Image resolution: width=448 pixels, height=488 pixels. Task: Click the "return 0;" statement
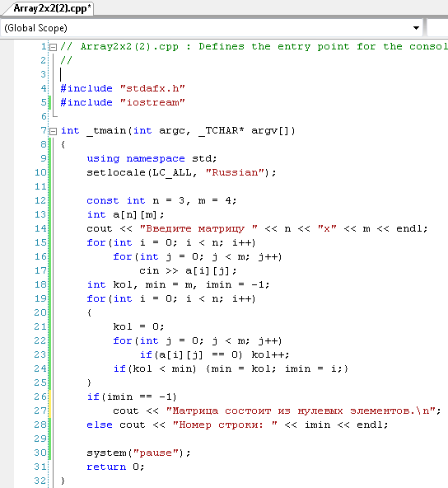tap(115, 467)
